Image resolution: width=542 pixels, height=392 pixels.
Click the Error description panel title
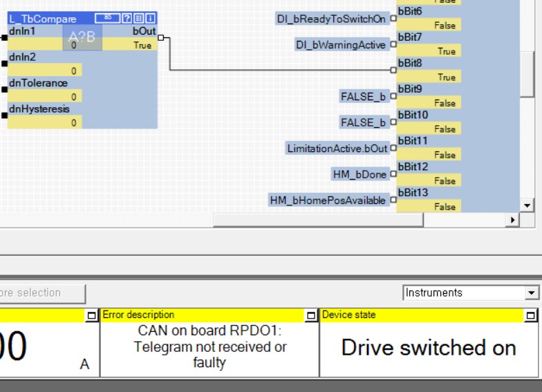pyautogui.click(x=138, y=315)
